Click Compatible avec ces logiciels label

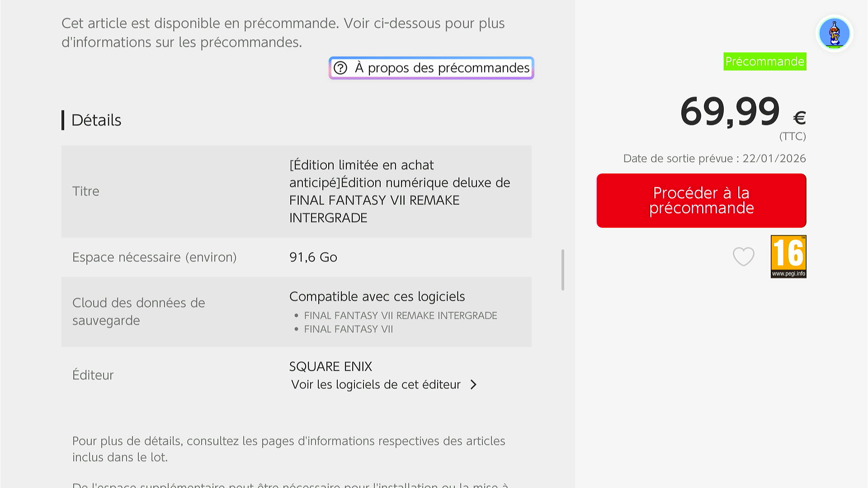tap(377, 296)
